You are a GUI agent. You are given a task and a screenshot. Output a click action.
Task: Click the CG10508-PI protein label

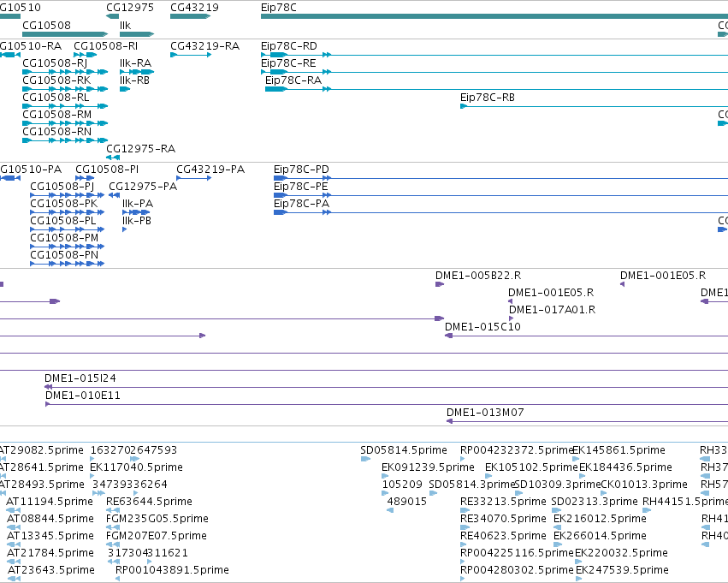tap(107, 170)
